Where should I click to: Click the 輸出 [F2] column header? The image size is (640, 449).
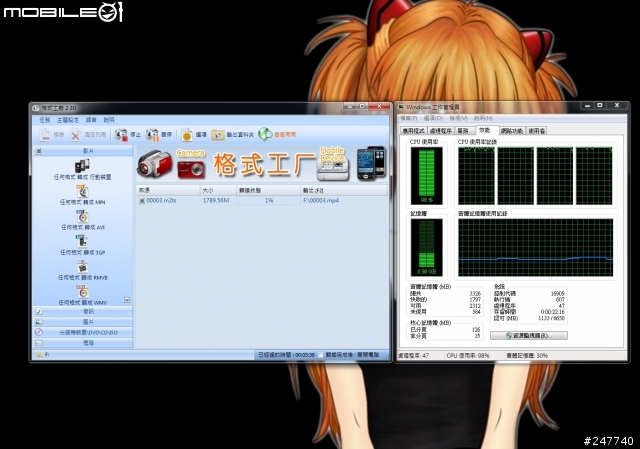pyautogui.click(x=344, y=190)
